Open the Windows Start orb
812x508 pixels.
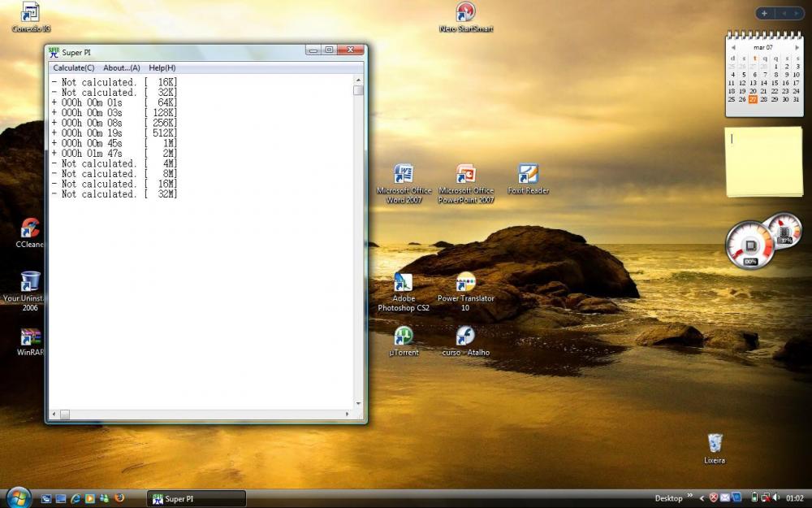point(18,497)
